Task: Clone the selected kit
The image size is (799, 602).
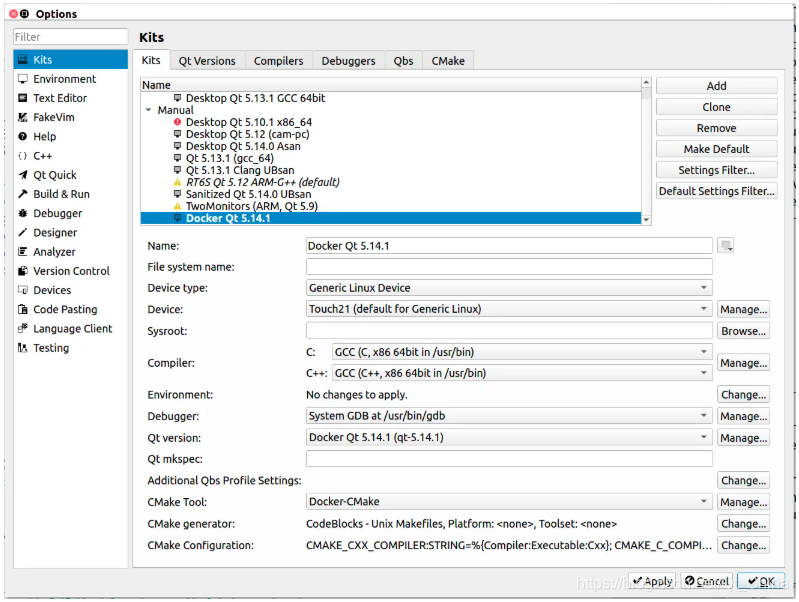Action: point(716,107)
